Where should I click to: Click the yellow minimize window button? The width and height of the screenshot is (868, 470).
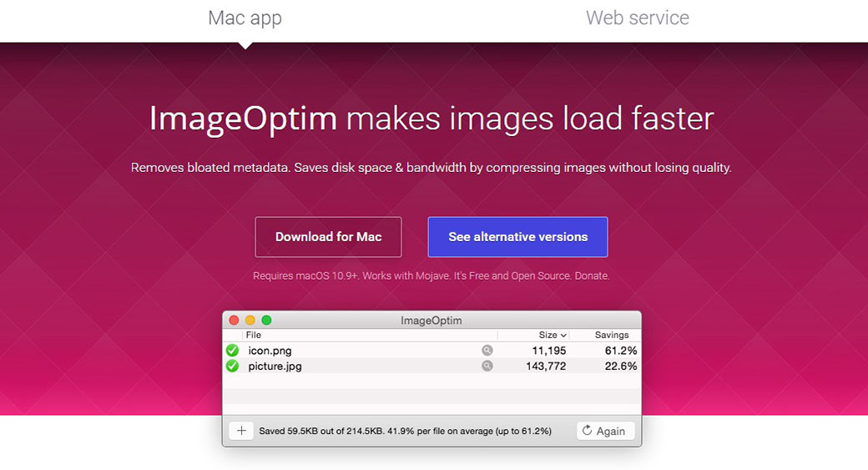coord(250,321)
